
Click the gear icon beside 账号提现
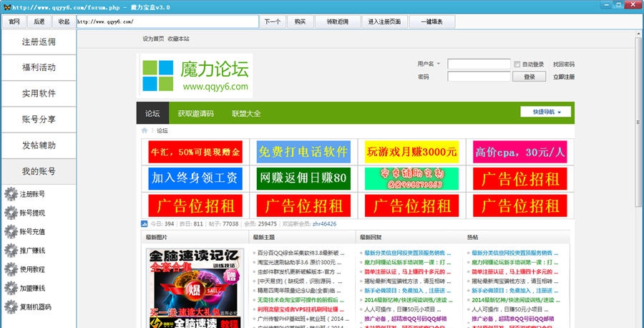(11, 213)
